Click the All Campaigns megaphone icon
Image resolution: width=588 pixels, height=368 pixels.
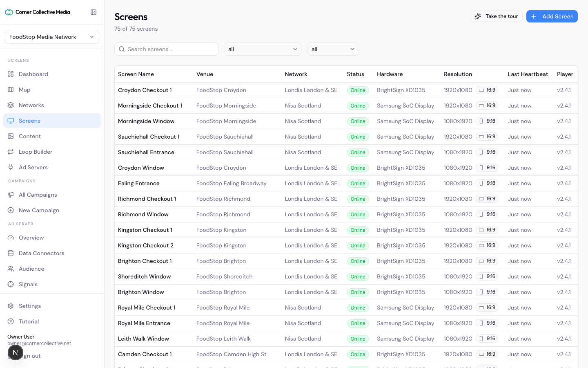(11, 195)
